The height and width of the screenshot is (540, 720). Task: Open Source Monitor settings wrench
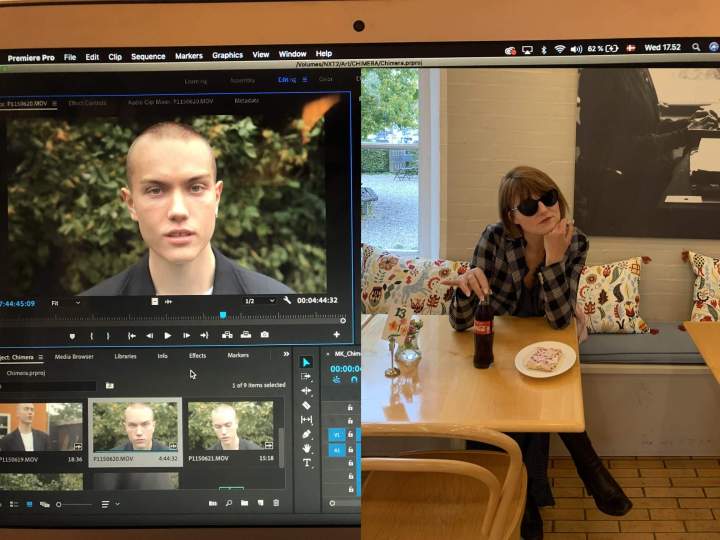287,300
